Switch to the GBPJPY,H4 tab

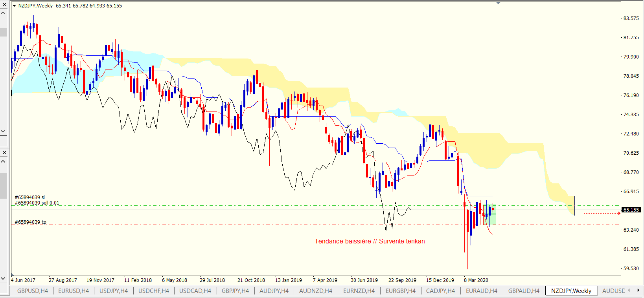pyautogui.click(x=235, y=291)
